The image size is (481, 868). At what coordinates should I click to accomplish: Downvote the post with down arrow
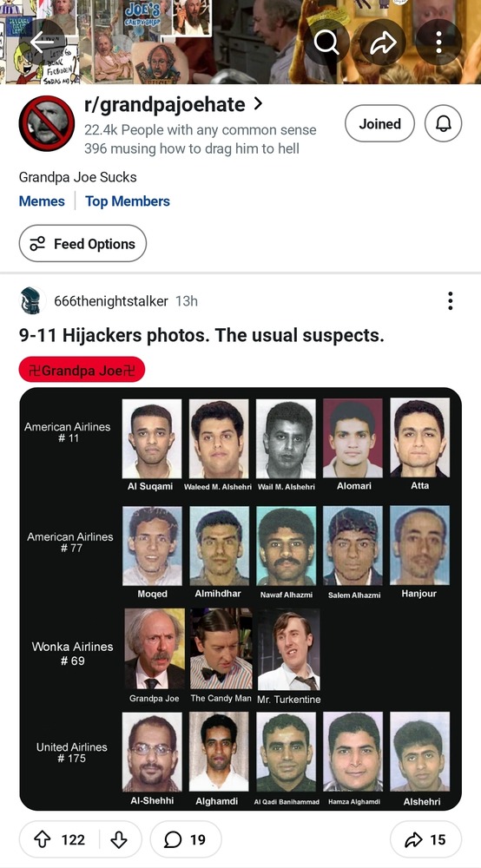point(119,839)
